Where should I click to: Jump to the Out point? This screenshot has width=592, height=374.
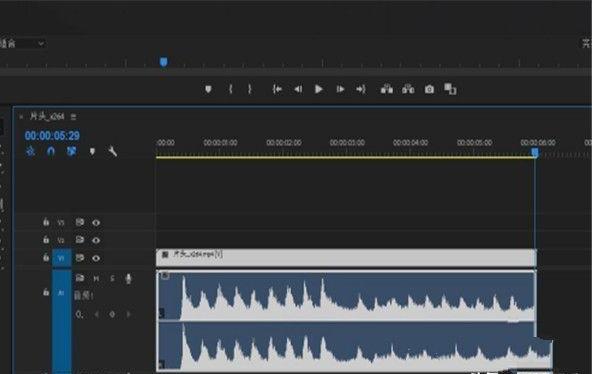[x=361, y=89]
